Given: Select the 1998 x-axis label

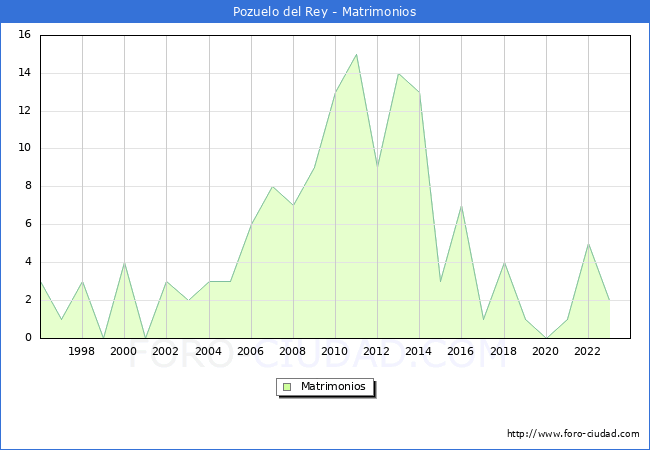Looking at the screenshot, I should [x=82, y=352].
